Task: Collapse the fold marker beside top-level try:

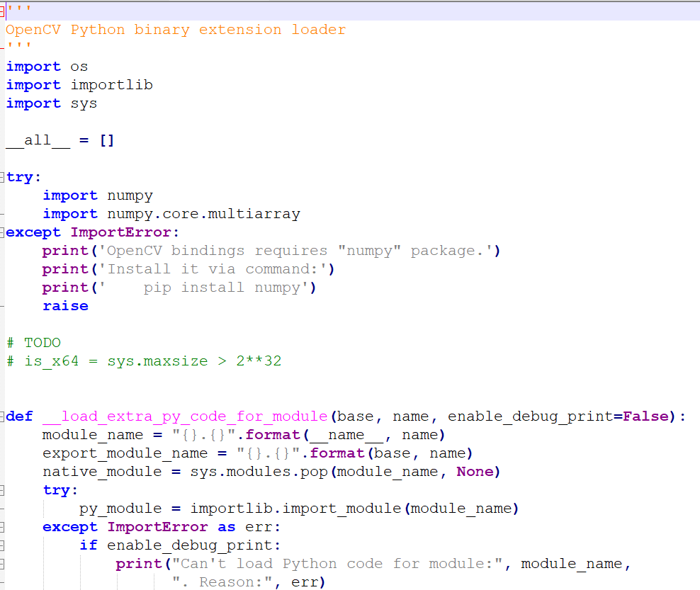Action: point(2,177)
